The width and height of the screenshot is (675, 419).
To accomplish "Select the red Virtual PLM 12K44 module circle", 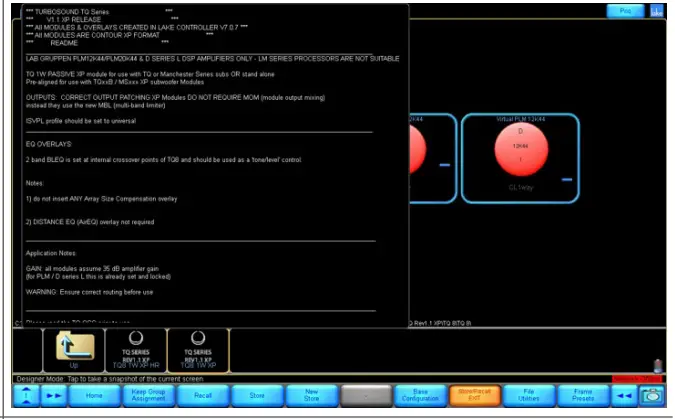I will [x=521, y=149].
